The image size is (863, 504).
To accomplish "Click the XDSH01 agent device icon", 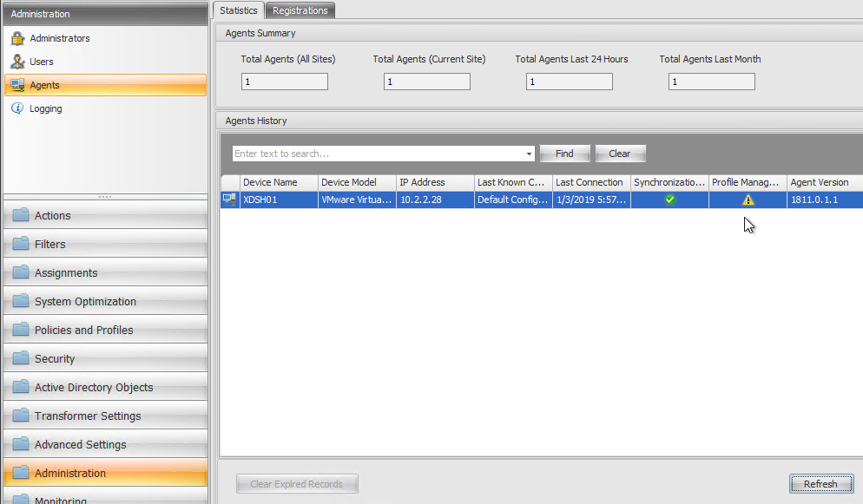I will 229,200.
